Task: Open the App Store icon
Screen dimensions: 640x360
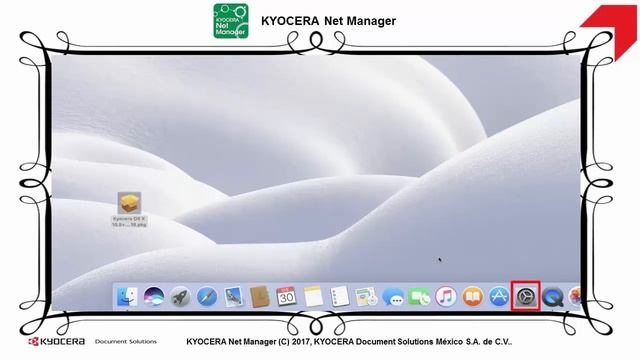Action: pyautogui.click(x=499, y=297)
